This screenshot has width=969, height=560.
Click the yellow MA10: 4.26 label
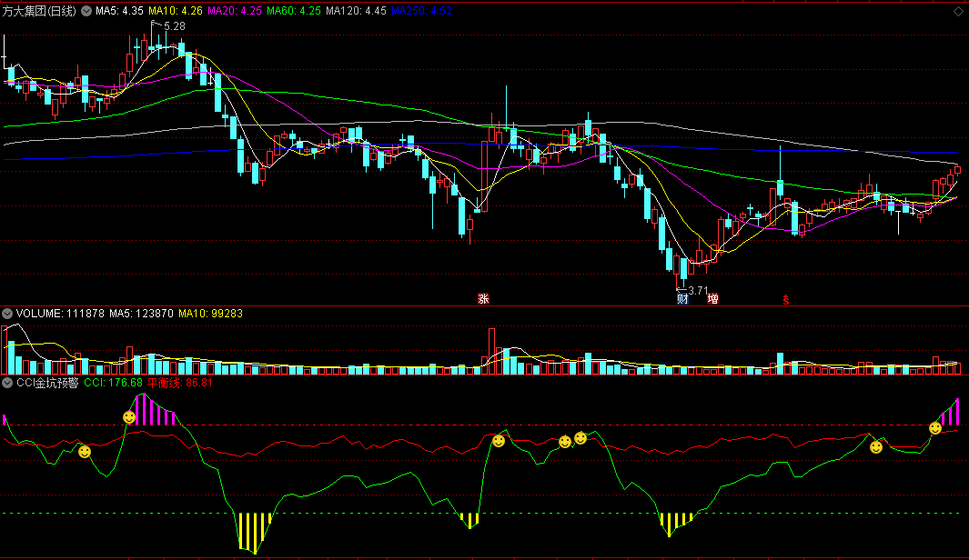point(176,11)
